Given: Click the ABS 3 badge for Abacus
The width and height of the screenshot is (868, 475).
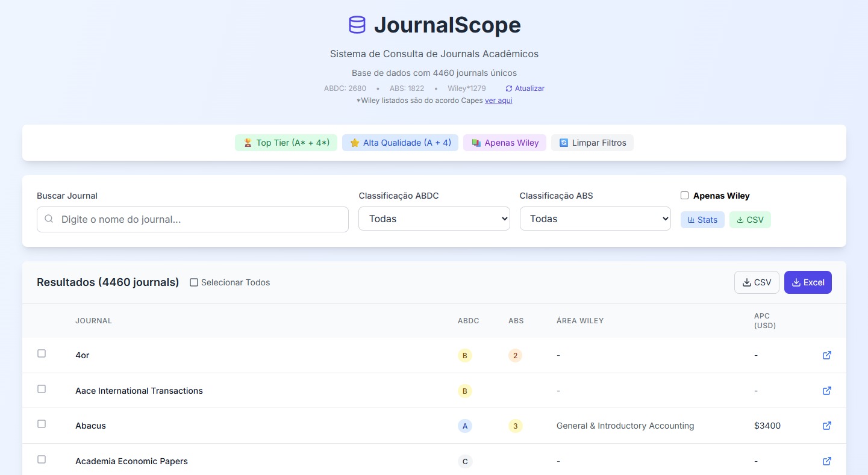Looking at the screenshot, I should pos(515,426).
